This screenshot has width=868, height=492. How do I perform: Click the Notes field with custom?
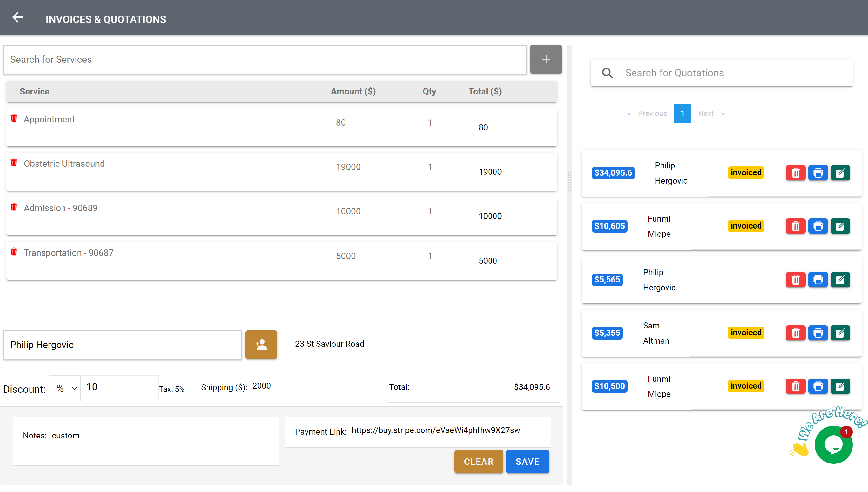[x=145, y=441]
